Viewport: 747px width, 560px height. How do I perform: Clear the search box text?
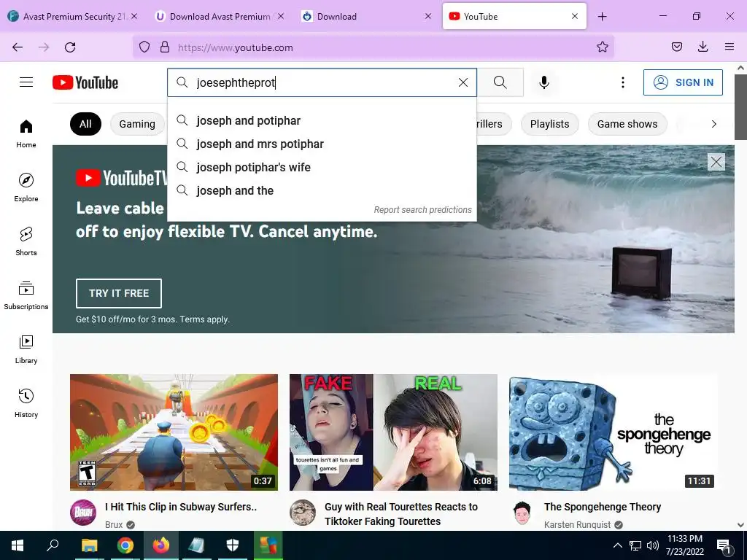463,82
